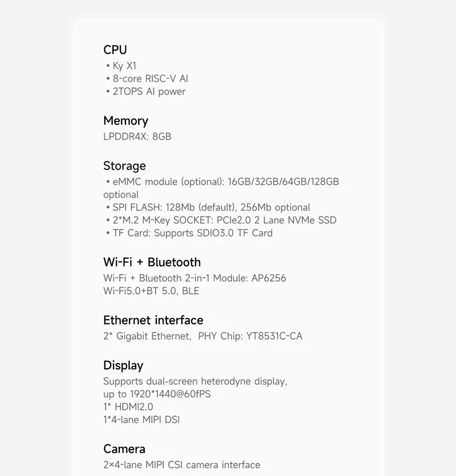Select the YT8531C-CA PHY chip line

coord(202,336)
